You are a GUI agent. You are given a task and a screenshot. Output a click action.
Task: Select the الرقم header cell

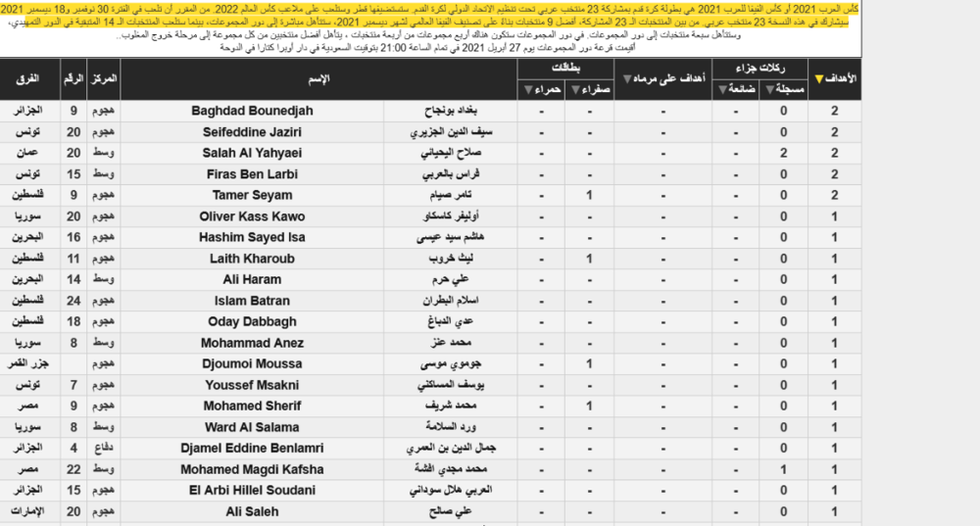tap(73, 79)
